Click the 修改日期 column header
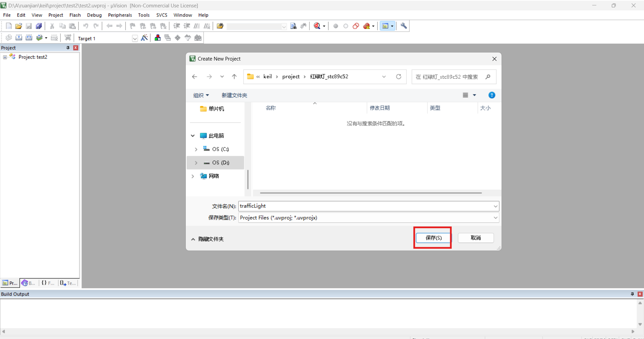Screen dimensions: 644x339 [380, 108]
